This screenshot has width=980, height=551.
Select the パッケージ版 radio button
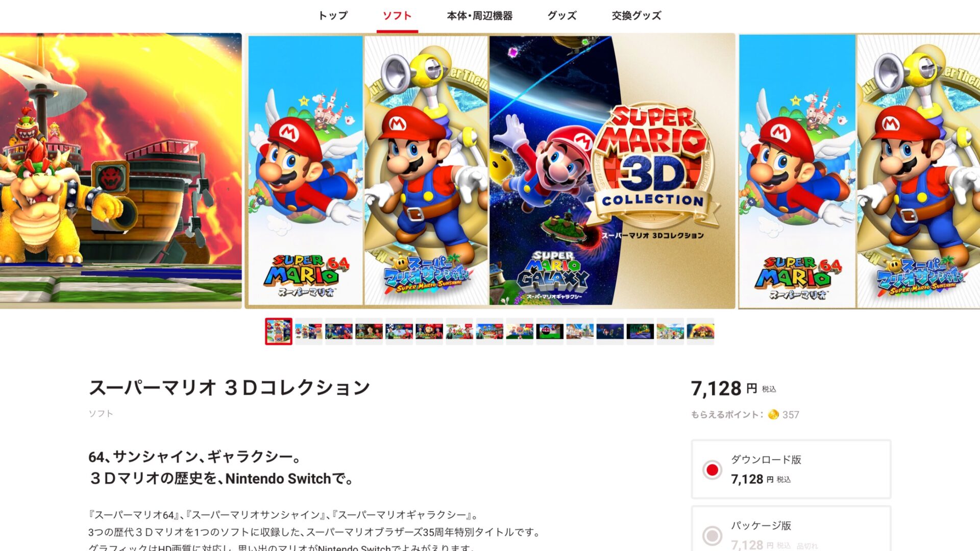point(712,536)
